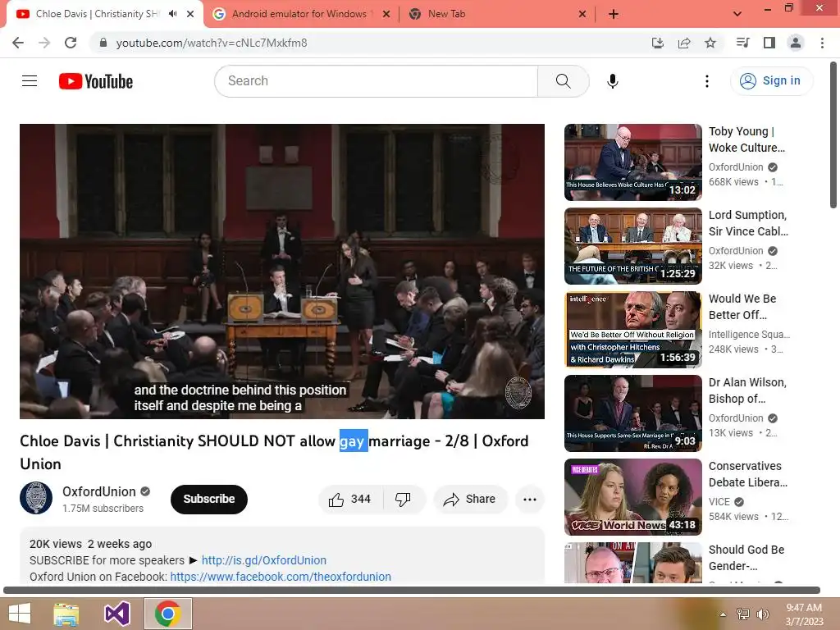840x630 pixels.
Task: Open Future of the British thumbnail
Action: point(632,246)
